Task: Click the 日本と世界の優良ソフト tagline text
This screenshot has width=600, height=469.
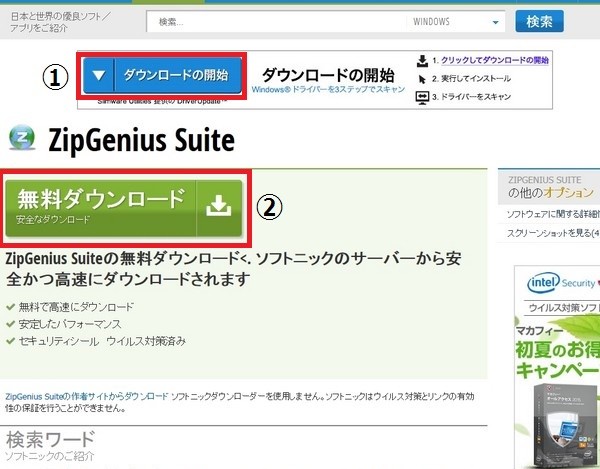Action: (x=60, y=22)
